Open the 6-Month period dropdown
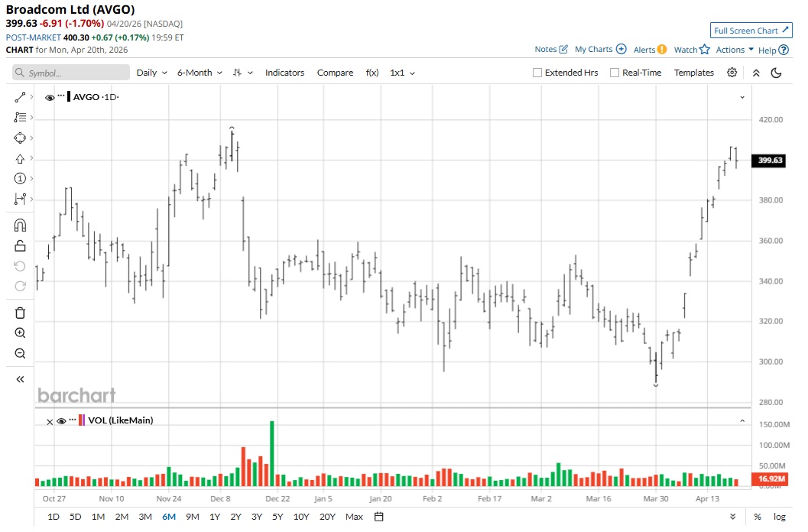 click(200, 73)
